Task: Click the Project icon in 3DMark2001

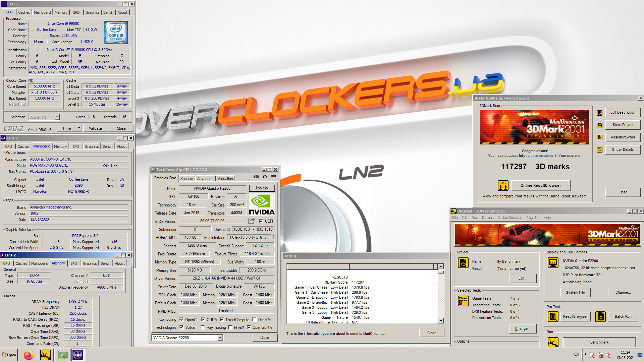Action: [463, 263]
